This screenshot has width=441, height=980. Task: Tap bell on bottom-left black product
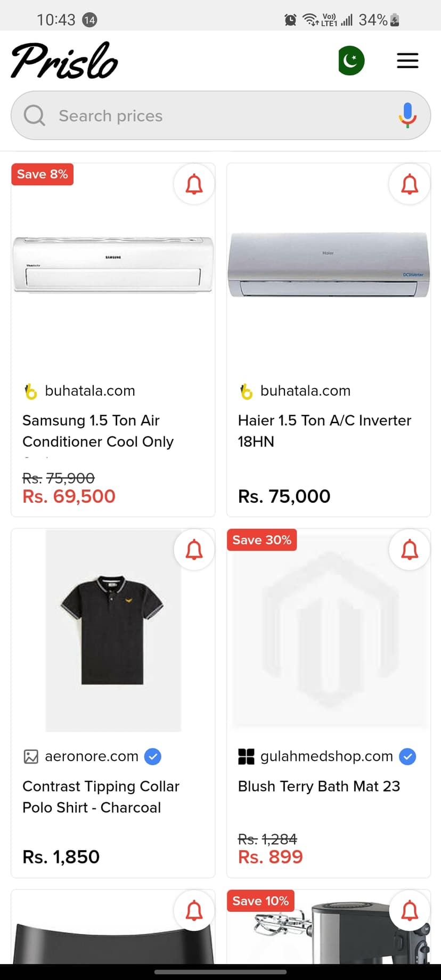point(194,910)
